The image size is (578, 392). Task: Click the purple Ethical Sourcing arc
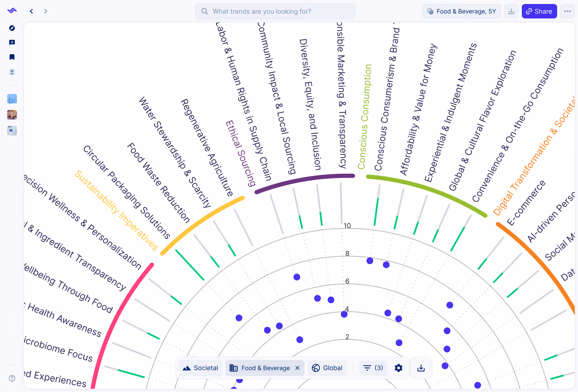tap(305, 181)
